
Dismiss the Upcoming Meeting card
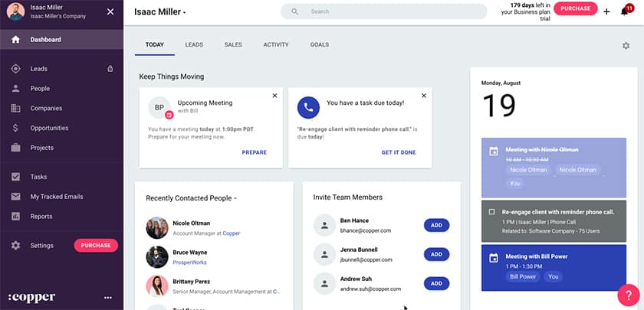[274, 96]
